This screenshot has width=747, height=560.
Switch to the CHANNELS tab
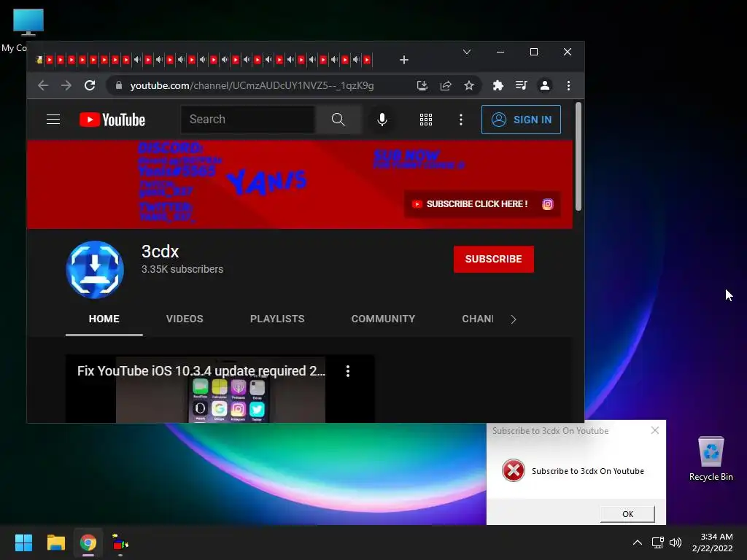tap(478, 319)
